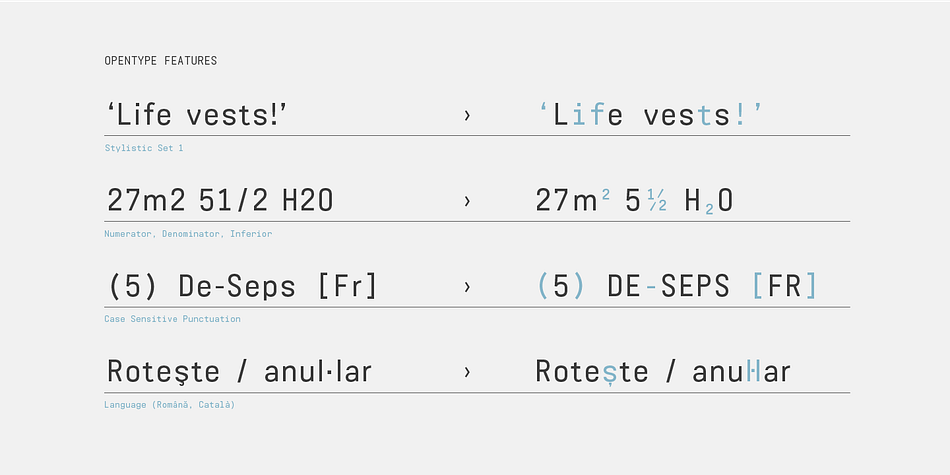Click the plain '27m2 51/2 H2O' sample
Image resolution: width=950 pixels, height=475 pixels.
(220, 201)
